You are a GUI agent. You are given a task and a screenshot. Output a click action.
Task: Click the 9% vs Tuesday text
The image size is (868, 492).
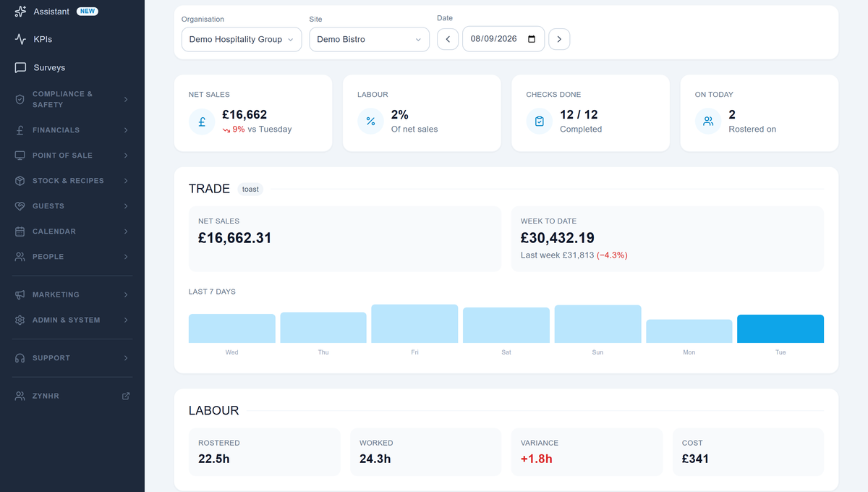pos(263,130)
